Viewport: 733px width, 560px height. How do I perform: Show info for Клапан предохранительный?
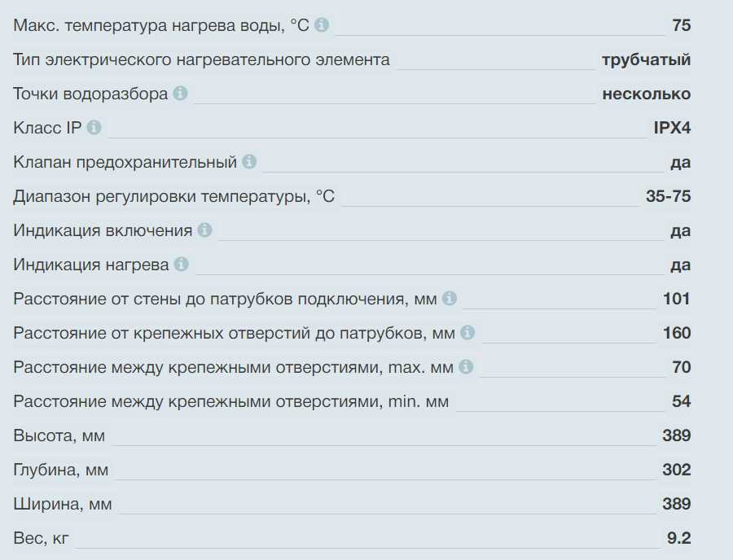[248, 162]
